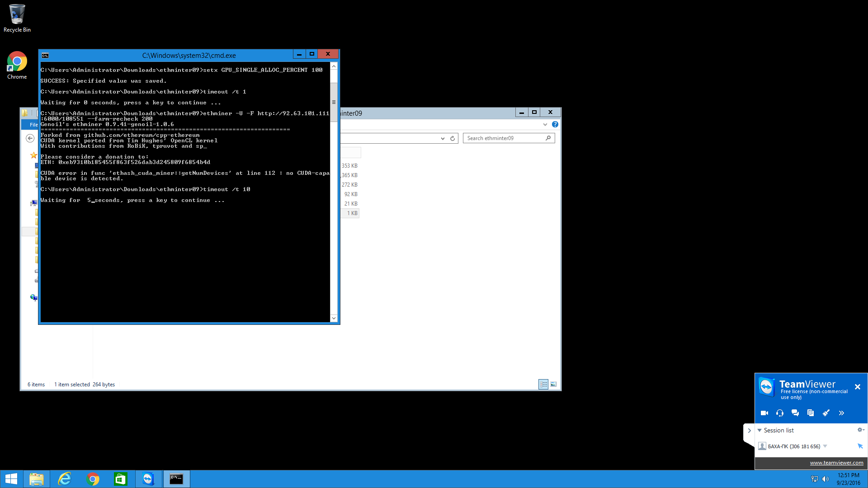This screenshot has width=868, height=488.
Task: Collapse the TeamViewer panel side arrow
Action: tap(749, 431)
